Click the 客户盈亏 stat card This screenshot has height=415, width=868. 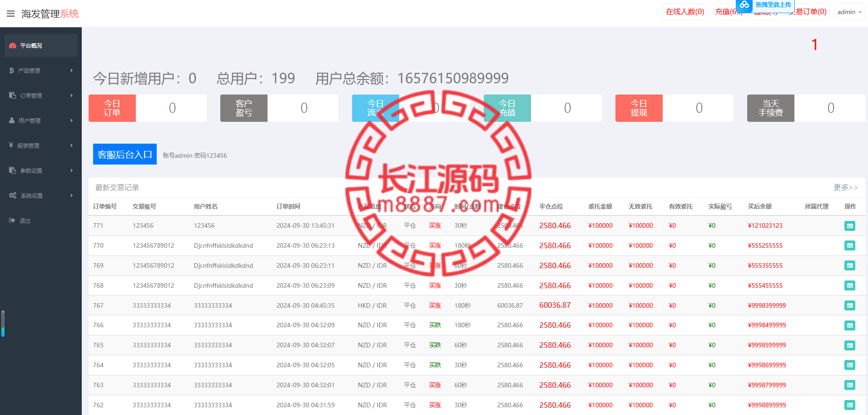coord(279,108)
